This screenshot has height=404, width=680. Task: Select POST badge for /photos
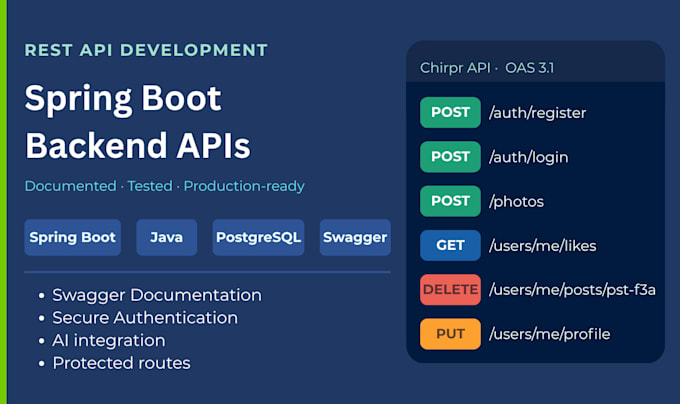point(450,201)
